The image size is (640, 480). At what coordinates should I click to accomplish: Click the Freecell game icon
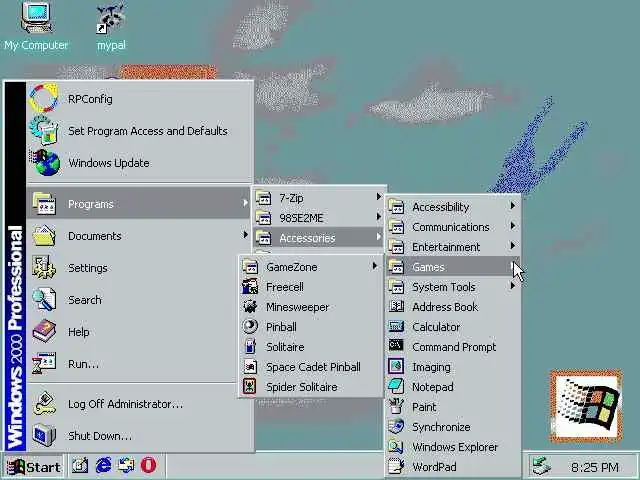[250, 287]
